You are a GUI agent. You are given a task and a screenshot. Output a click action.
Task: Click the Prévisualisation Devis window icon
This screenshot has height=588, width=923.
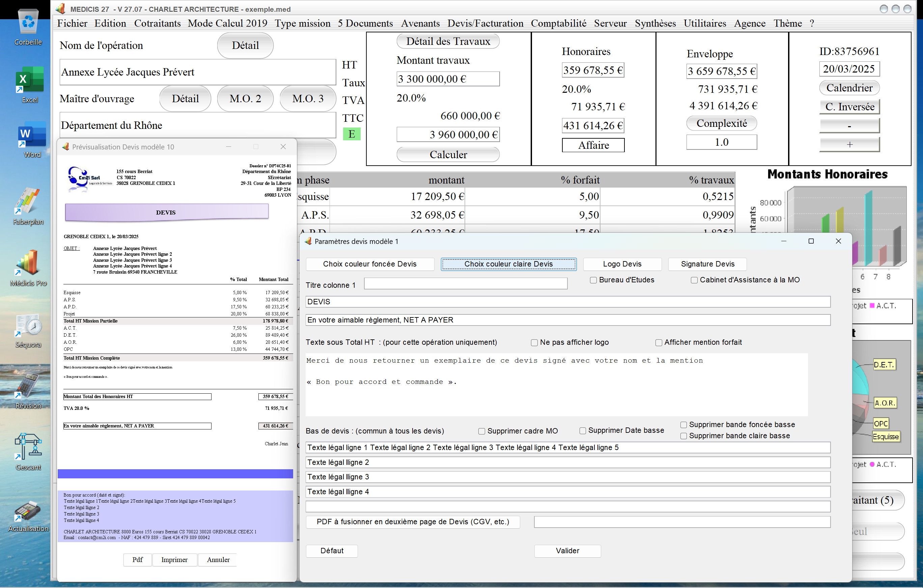tap(65, 147)
